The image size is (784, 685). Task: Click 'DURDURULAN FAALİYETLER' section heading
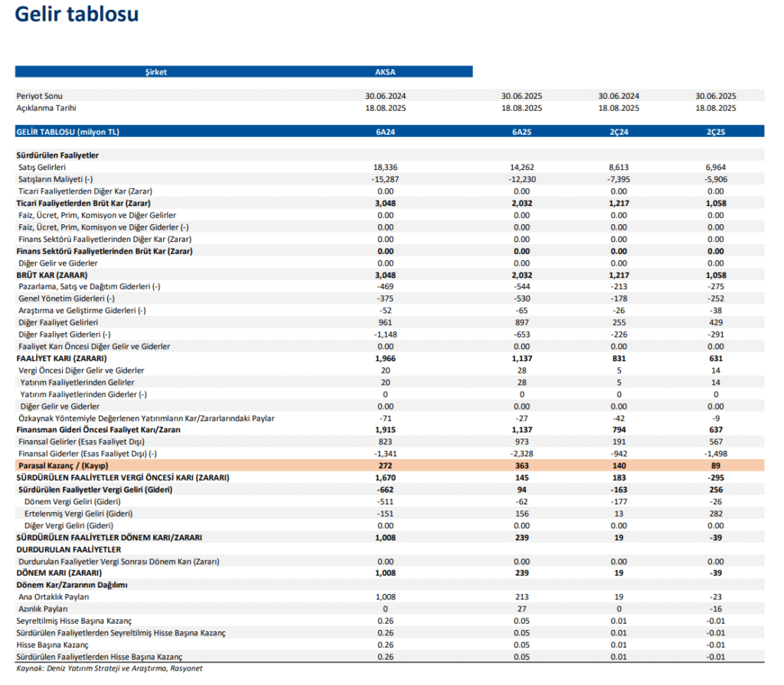coord(68,550)
